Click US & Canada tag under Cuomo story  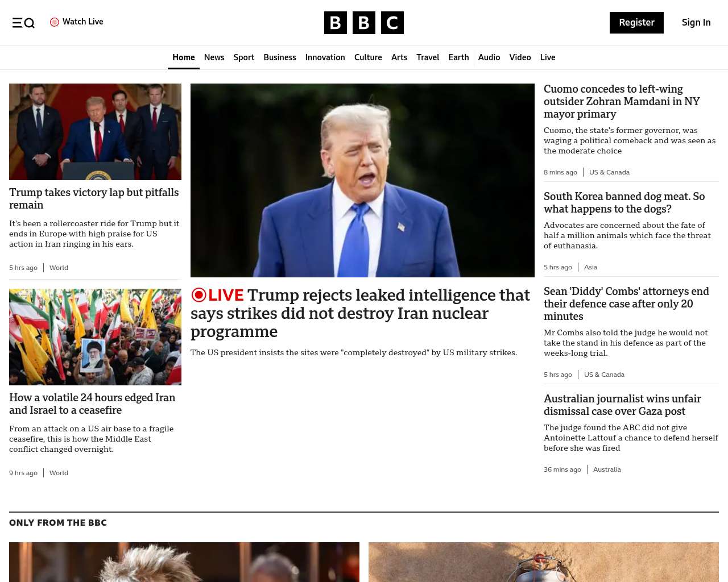click(609, 172)
